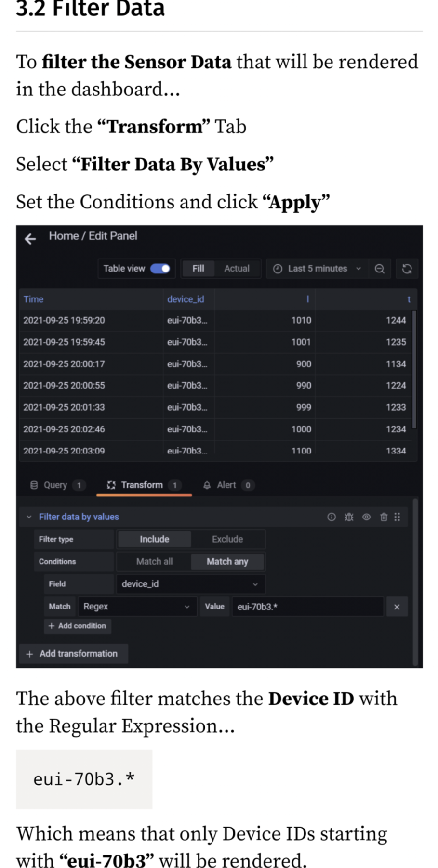438x868 pixels.
Task: Click the Add condition button
Action: (x=77, y=626)
